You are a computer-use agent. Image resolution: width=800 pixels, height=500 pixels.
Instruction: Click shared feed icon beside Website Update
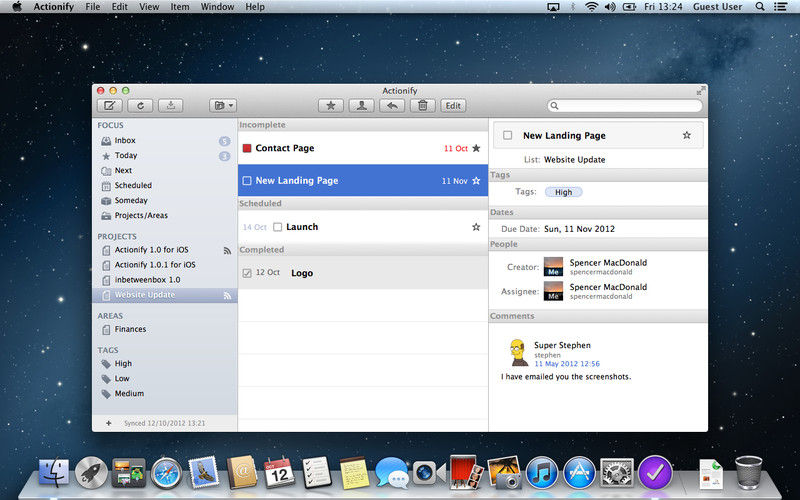(227, 295)
